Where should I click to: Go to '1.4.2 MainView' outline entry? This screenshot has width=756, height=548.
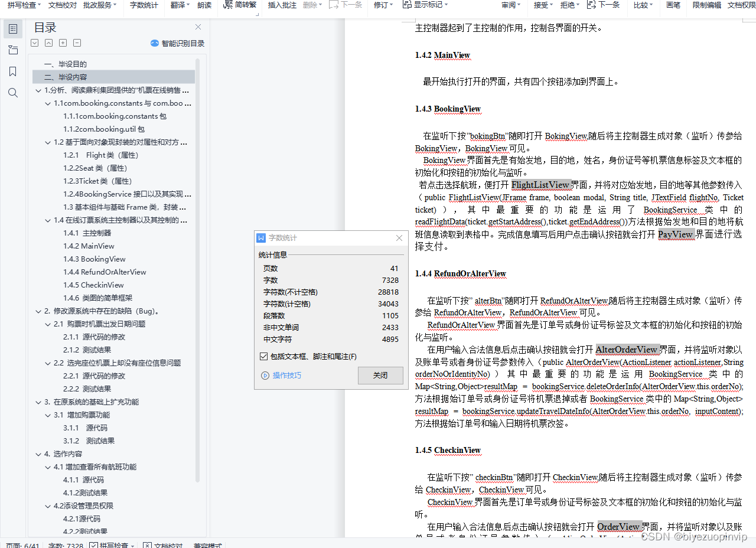pyautogui.click(x=89, y=246)
